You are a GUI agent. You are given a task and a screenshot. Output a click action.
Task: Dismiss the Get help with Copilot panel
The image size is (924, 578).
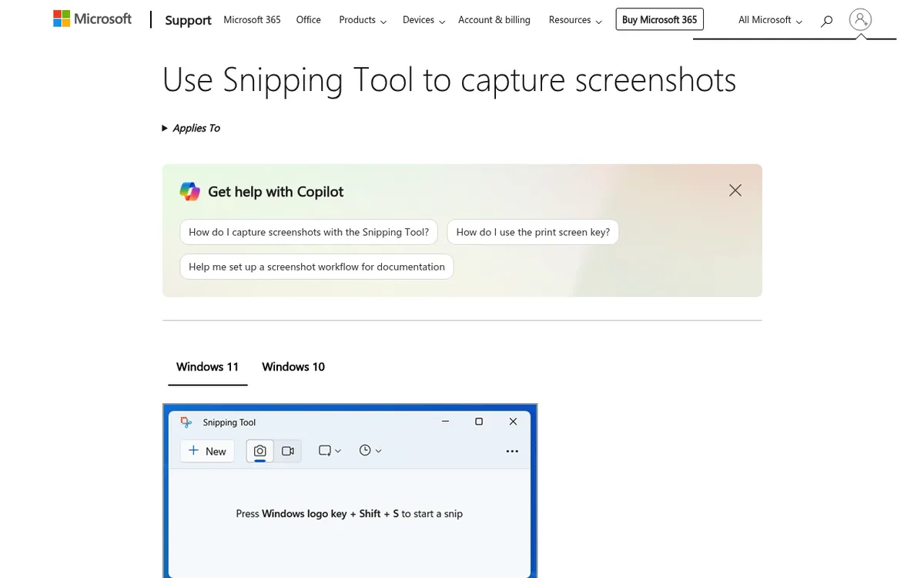[735, 190]
